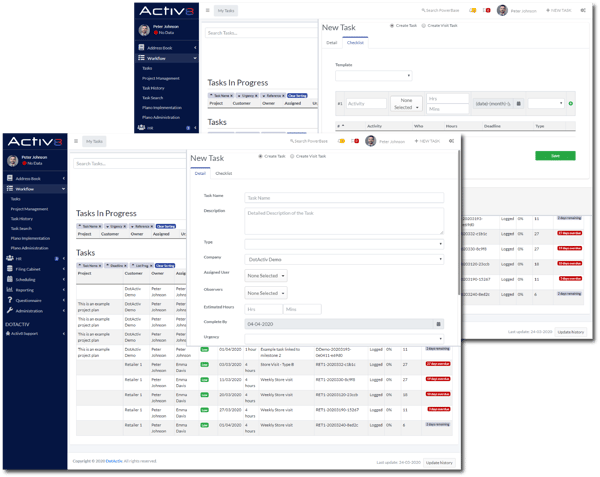Select Create Visit Task radio in front window
Image resolution: width=600 pixels, height=477 pixels.
click(x=292, y=156)
